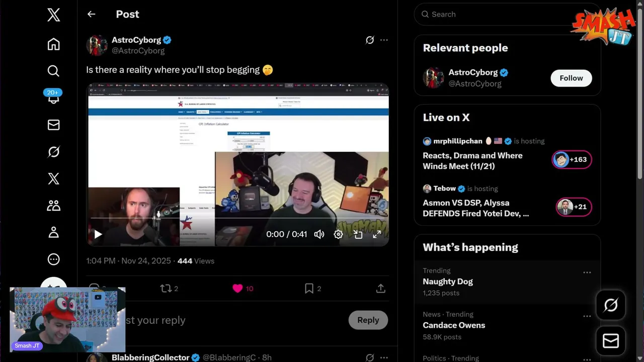Open the Explore search icon in sidebar

tap(53, 71)
